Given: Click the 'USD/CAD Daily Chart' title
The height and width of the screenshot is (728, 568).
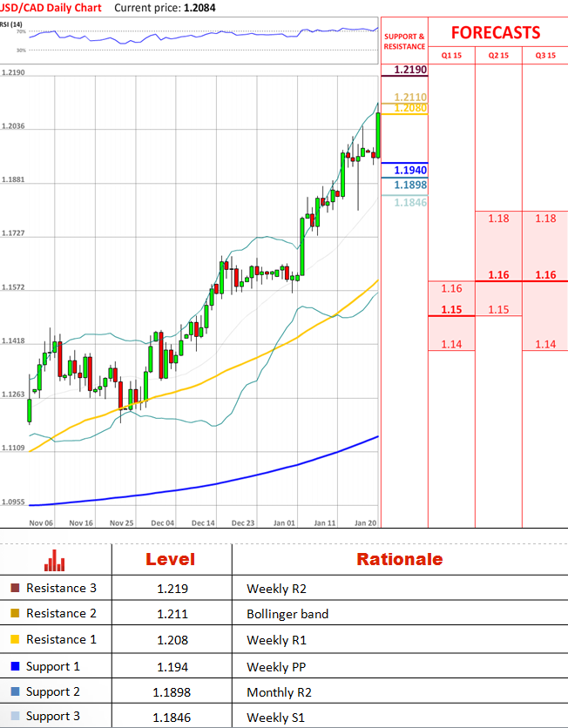Looking at the screenshot, I should [51, 8].
